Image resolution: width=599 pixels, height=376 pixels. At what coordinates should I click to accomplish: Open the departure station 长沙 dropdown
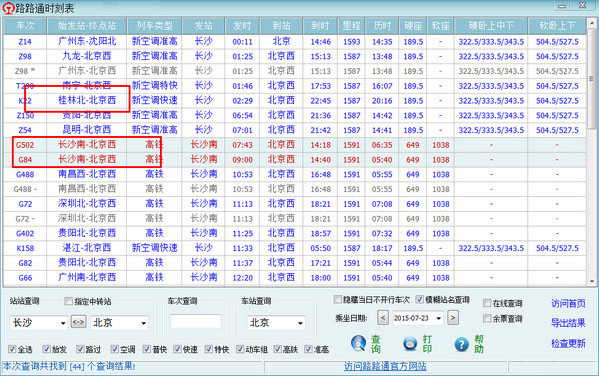(63, 323)
